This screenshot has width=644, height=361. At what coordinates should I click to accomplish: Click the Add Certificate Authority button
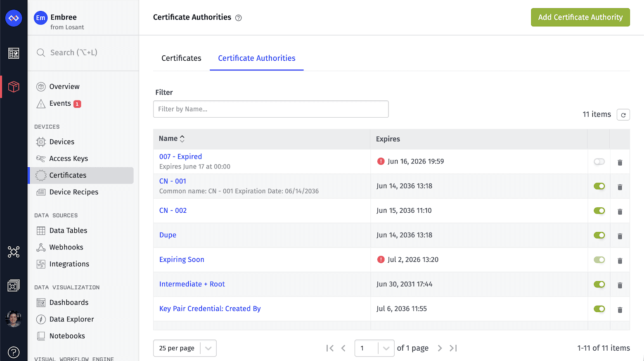[x=580, y=17]
